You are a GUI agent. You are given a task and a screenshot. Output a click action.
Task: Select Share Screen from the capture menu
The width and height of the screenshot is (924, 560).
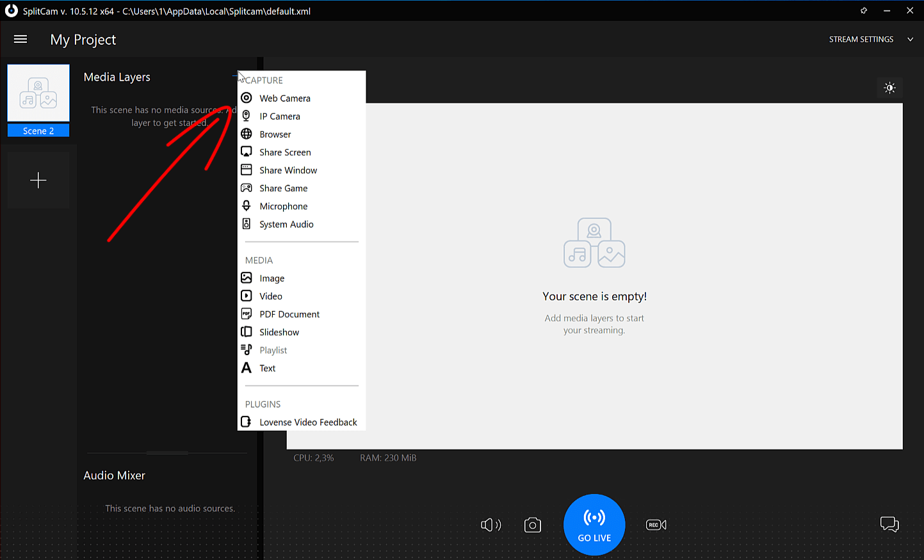click(247, 152)
